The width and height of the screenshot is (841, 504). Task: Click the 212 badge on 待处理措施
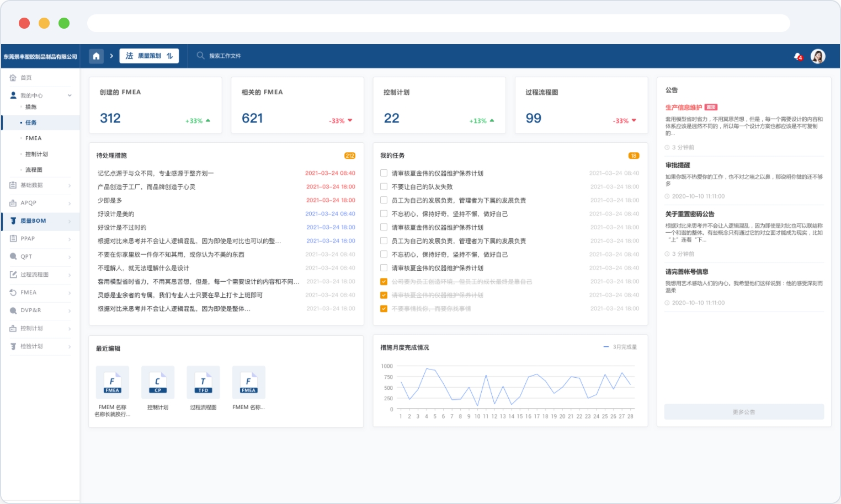(350, 156)
